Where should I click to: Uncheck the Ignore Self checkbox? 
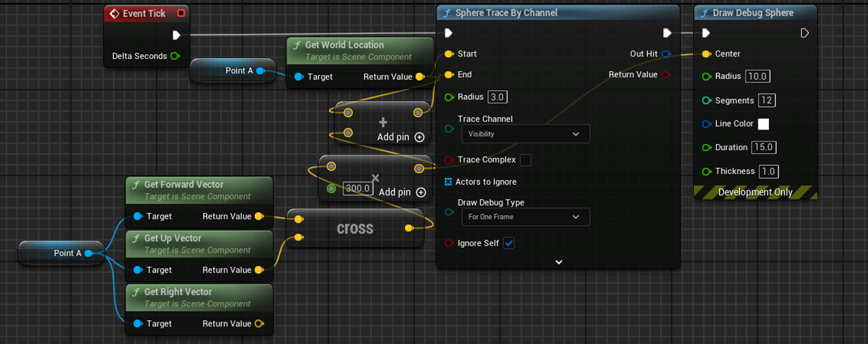(508, 243)
